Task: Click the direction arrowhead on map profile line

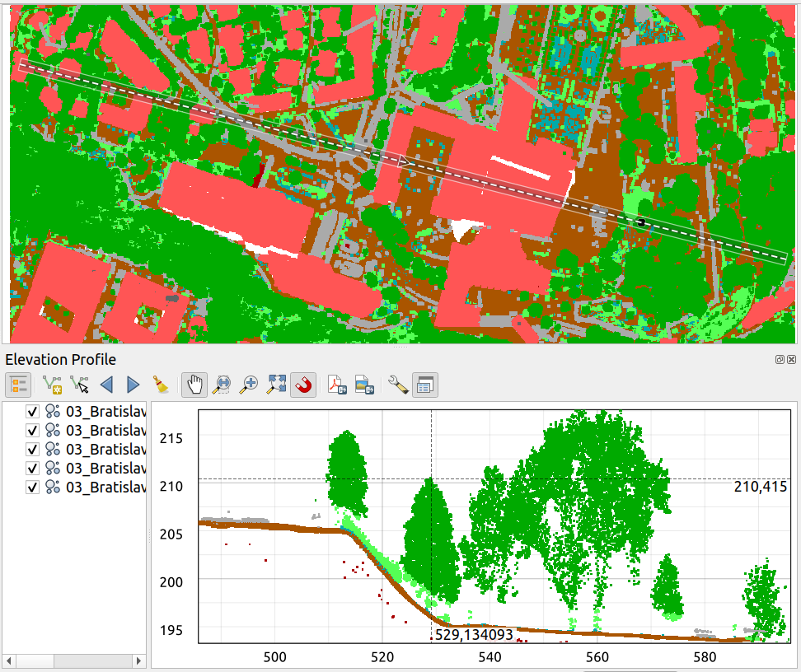Action: 404,162
